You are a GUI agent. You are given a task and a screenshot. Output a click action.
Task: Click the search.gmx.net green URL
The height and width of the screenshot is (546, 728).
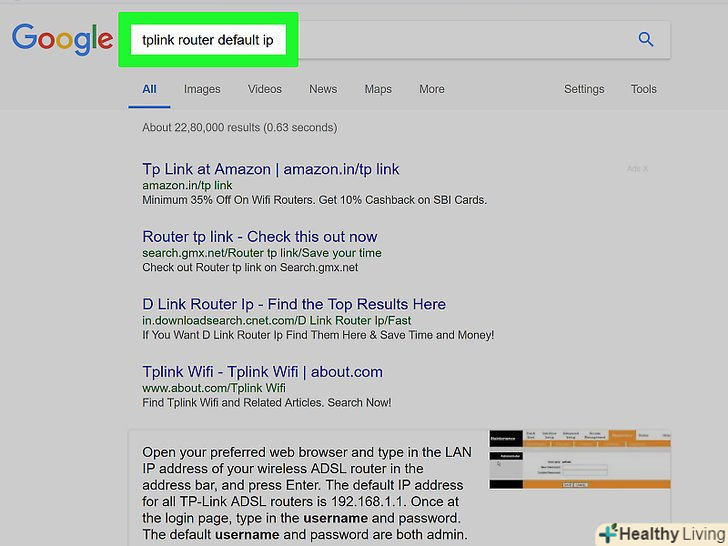262,253
